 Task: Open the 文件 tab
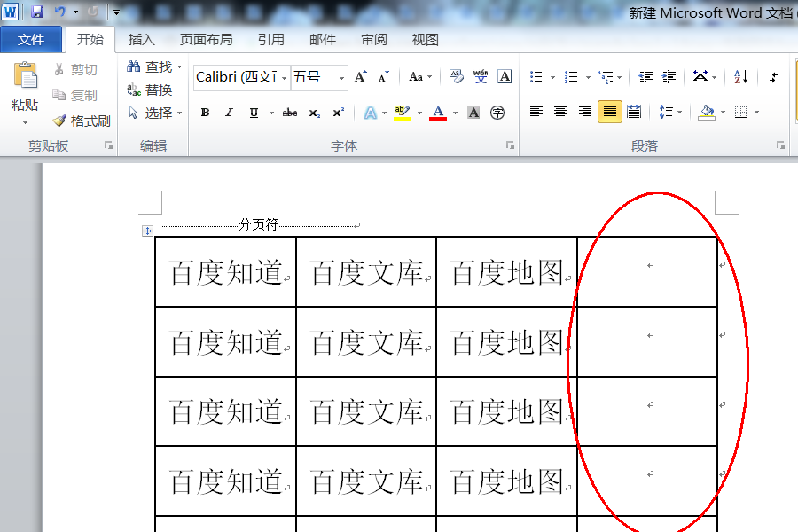pos(31,40)
